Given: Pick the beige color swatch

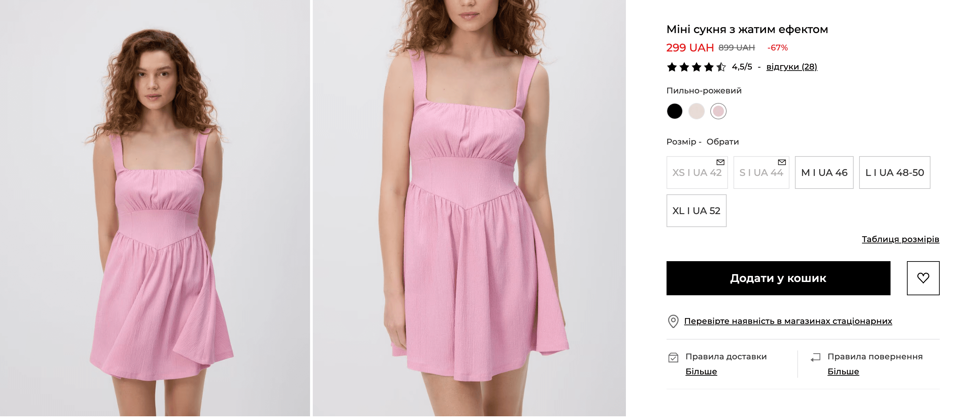Looking at the screenshot, I should (x=696, y=111).
